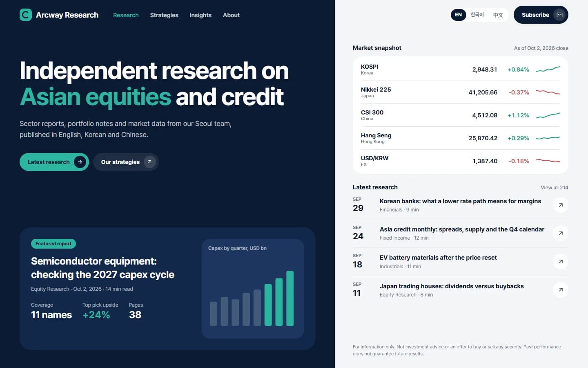Viewport: 588px width, 368px height.
Task: Click the USD/KRW pair name
Action: coord(374,158)
